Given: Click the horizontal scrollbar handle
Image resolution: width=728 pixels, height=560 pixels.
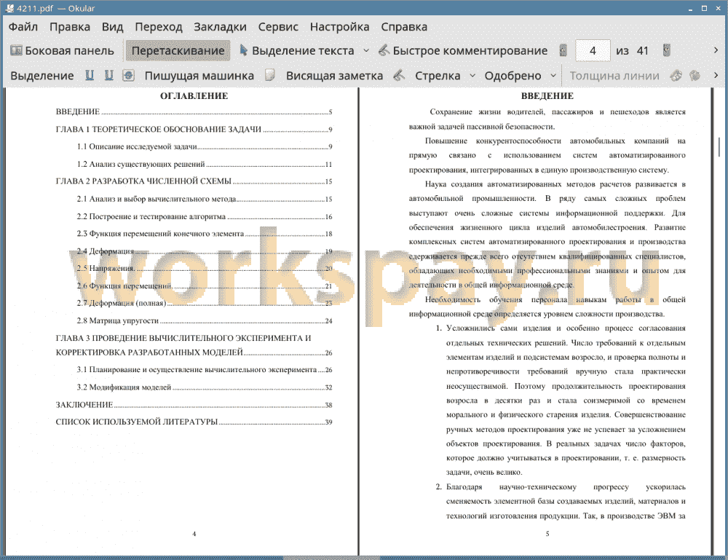Looking at the screenshot, I should coord(331,557).
